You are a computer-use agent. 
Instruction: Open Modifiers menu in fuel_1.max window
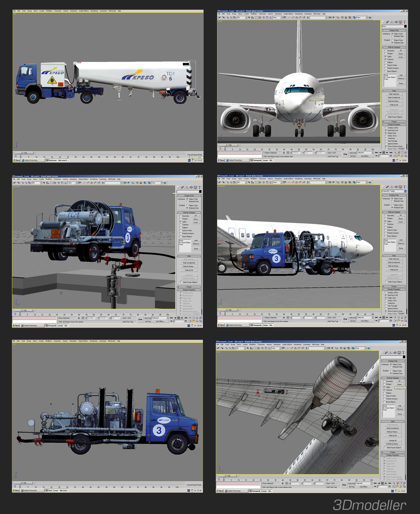pos(48,341)
